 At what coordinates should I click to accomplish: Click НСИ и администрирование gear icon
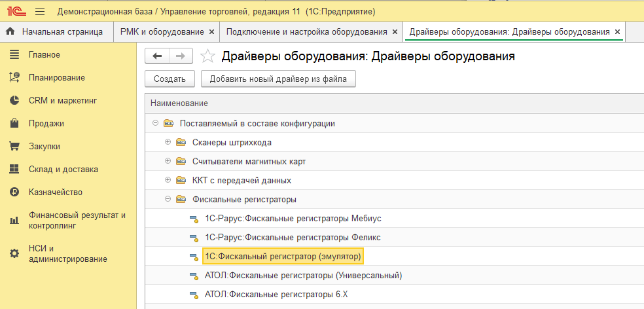14,253
